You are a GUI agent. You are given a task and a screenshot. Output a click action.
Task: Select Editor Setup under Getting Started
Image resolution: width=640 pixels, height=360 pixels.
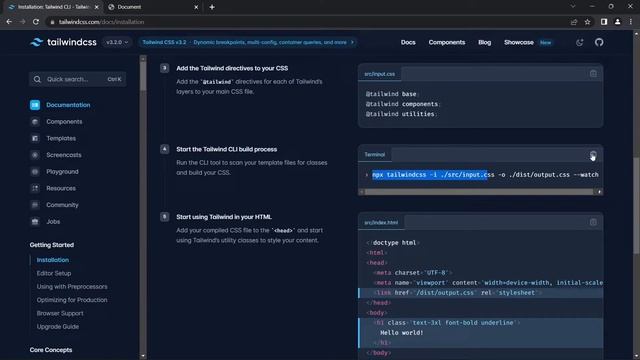53,273
